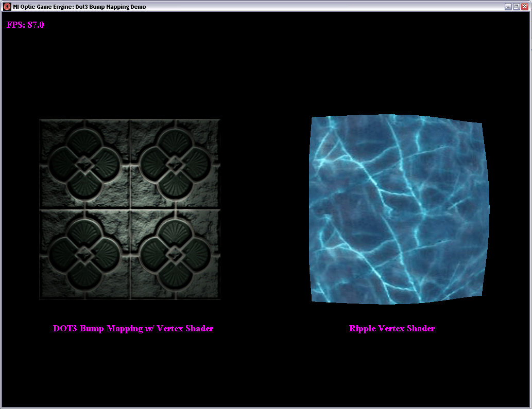Select the Ripple Vertex Shader label
The width and height of the screenshot is (532, 409).
point(392,328)
